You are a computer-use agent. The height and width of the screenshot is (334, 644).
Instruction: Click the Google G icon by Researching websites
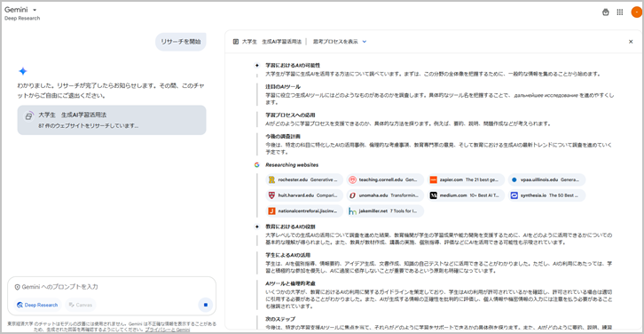[256, 165]
